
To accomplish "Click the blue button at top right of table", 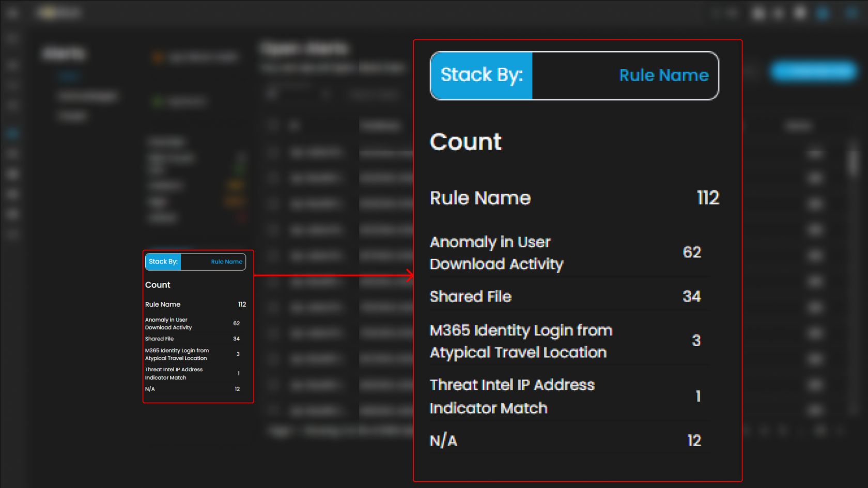I will click(x=813, y=71).
